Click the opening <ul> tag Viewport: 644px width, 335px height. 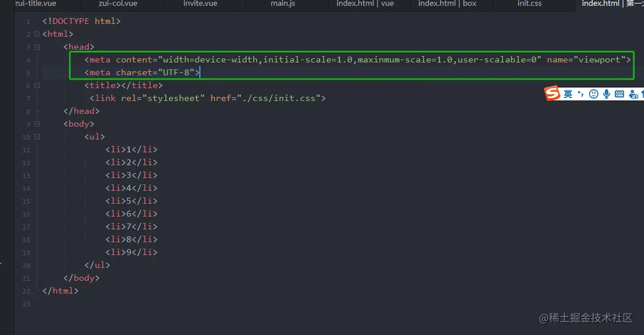coord(95,137)
